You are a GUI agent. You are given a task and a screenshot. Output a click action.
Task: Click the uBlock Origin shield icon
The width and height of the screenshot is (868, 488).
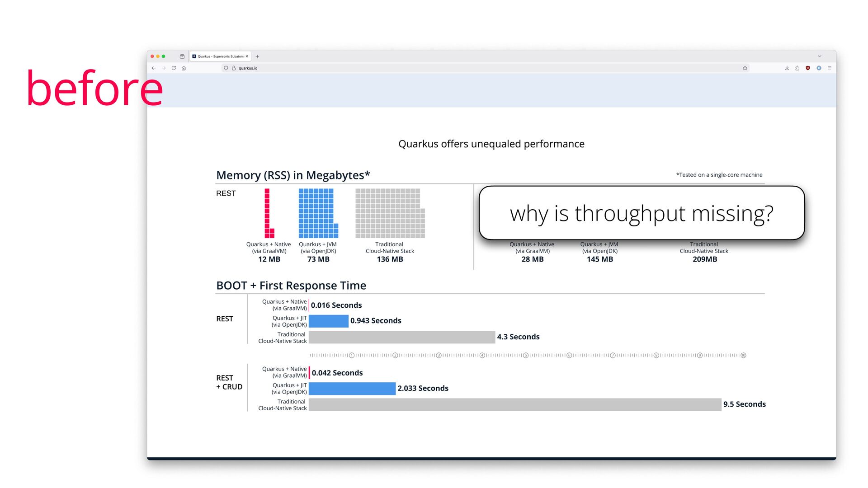(x=808, y=68)
